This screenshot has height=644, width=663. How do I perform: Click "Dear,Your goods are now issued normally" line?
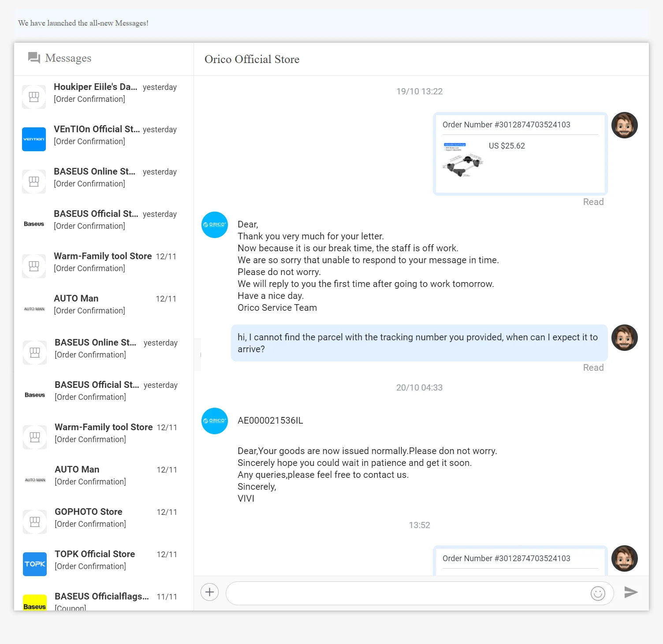click(x=367, y=451)
